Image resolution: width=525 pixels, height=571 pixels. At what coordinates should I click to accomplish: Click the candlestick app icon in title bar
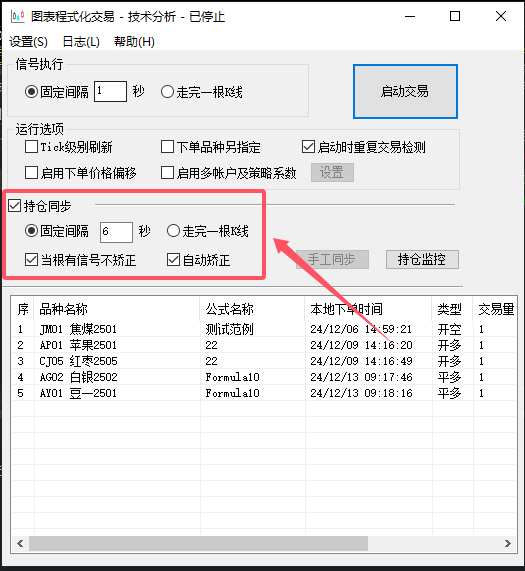click(17, 16)
